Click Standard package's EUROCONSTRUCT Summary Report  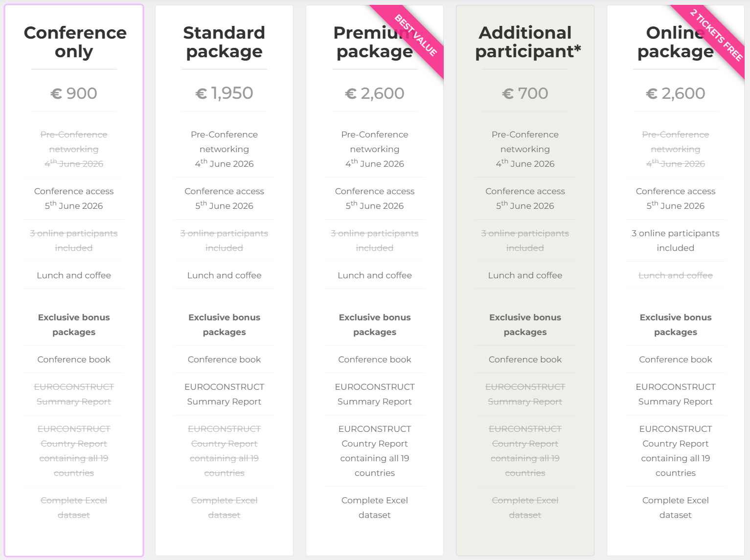(x=224, y=394)
